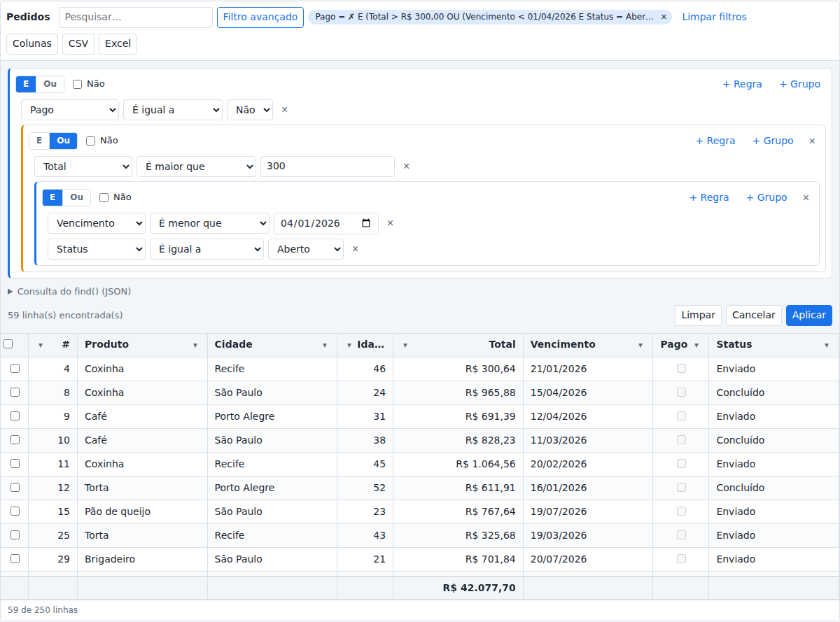
Task: Click the 'Pão de queijo' product cell
Action: tap(142, 511)
